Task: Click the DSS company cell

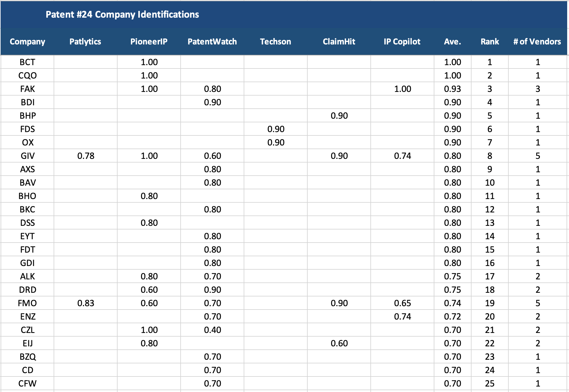Action: click(27, 223)
